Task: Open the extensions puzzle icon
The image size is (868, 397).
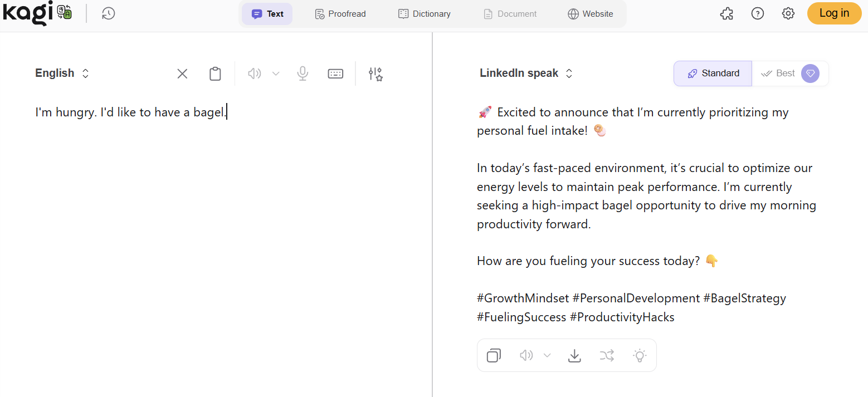Action: (x=726, y=14)
